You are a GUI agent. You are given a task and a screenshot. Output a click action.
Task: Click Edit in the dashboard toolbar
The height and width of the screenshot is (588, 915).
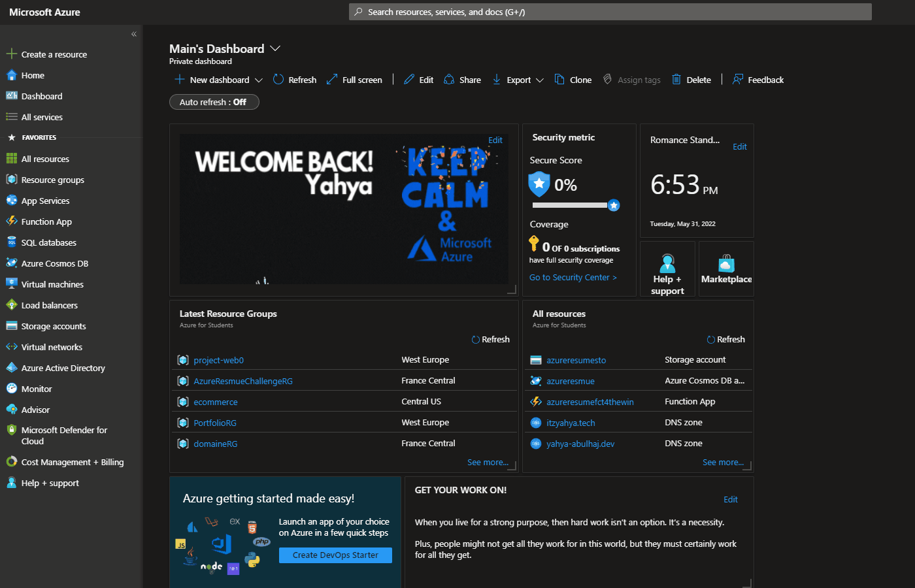coord(418,80)
